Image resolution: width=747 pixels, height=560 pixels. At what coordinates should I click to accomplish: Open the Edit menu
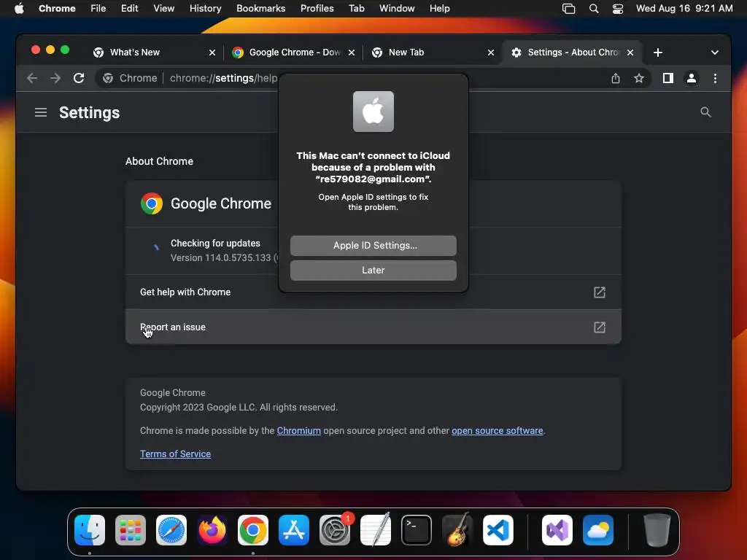click(129, 9)
